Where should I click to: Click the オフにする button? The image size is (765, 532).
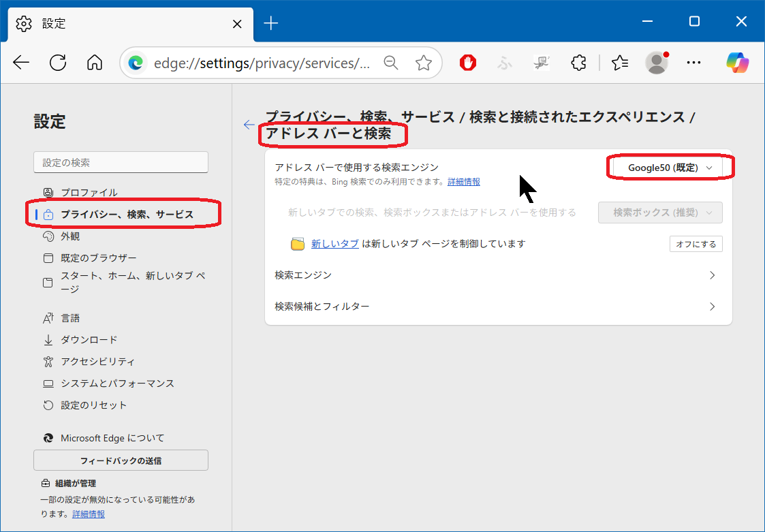pos(696,244)
